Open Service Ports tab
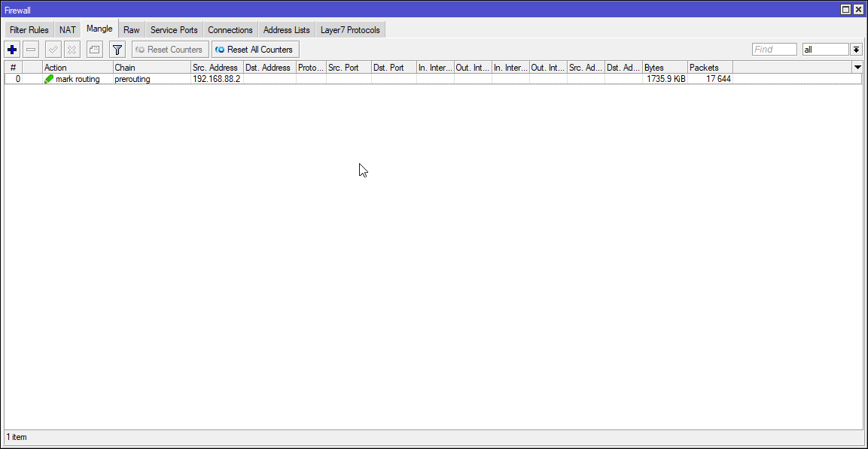This screenshot has width=868, height=449. [x=174, y=30]
